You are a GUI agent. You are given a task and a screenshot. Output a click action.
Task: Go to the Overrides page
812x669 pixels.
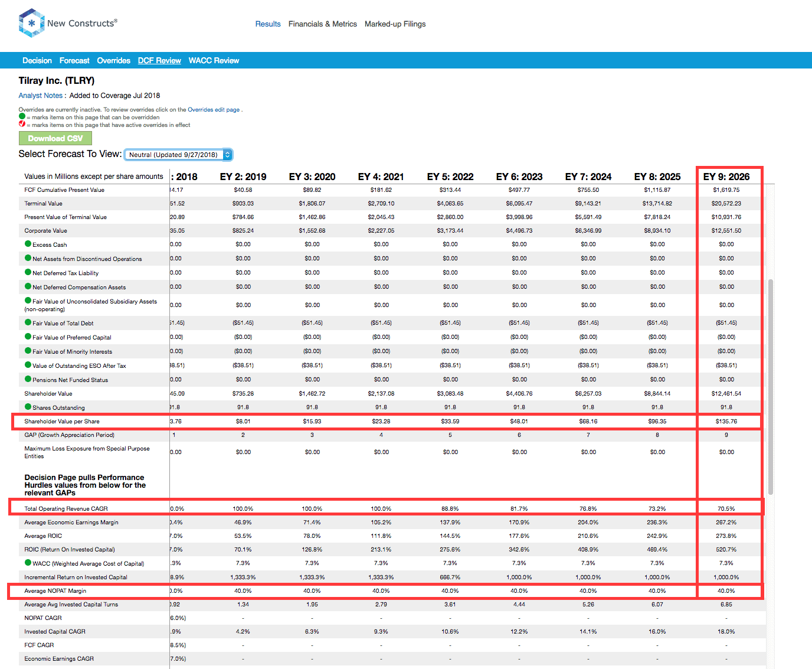coord(114,61)
